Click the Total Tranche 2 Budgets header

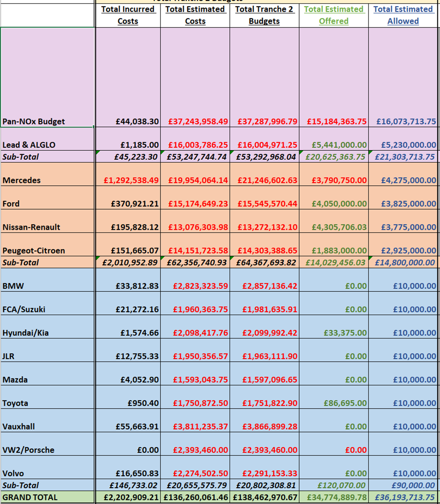tap(264, 15)
